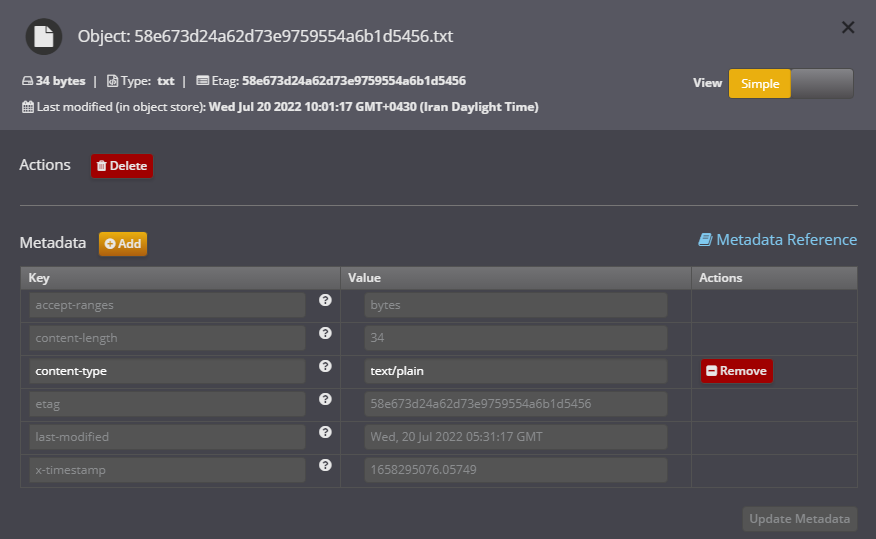Click the etag key field
This screenshot has width=876, height=539.
click(167, 404)
